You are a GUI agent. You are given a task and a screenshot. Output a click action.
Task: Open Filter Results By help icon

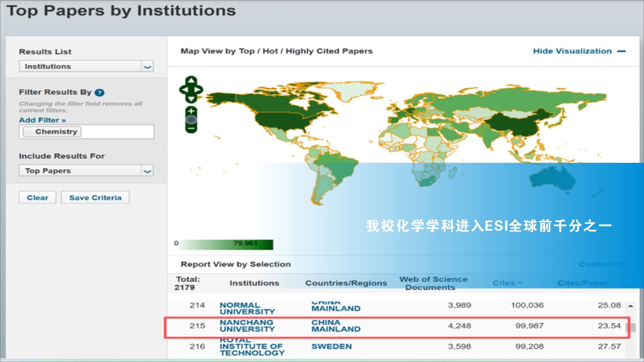99,92
